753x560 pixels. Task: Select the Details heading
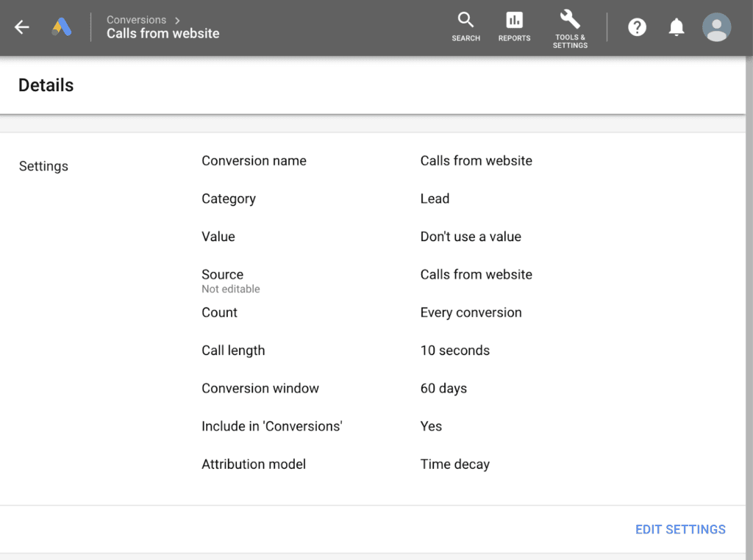(x=46, y=85)
